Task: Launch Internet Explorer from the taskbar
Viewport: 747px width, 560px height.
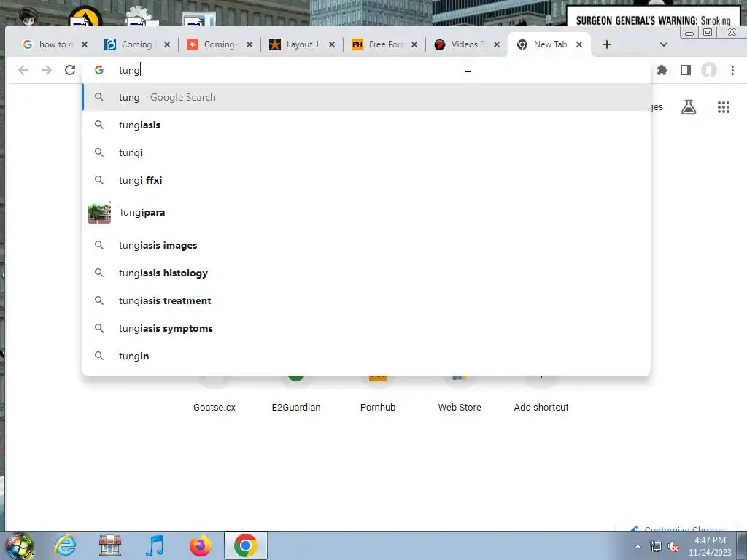Action: [65, 545]
